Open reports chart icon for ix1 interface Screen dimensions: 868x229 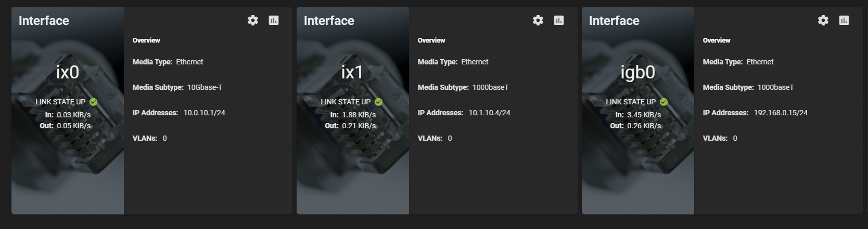[559, 20]
